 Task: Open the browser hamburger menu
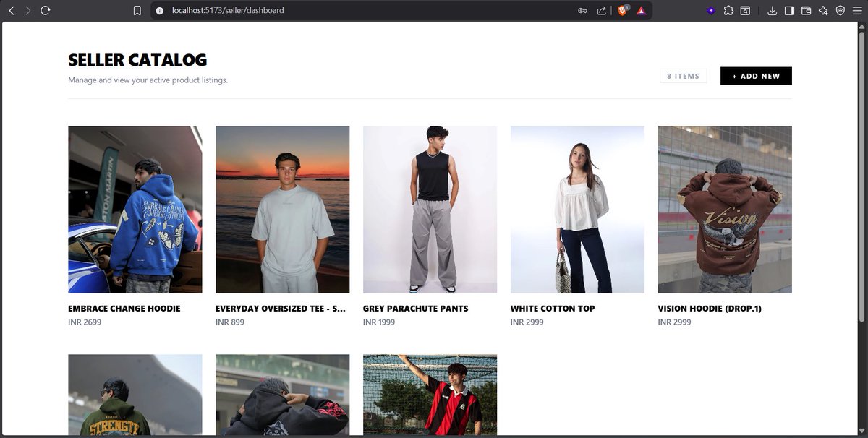click(x=857, y=11)
